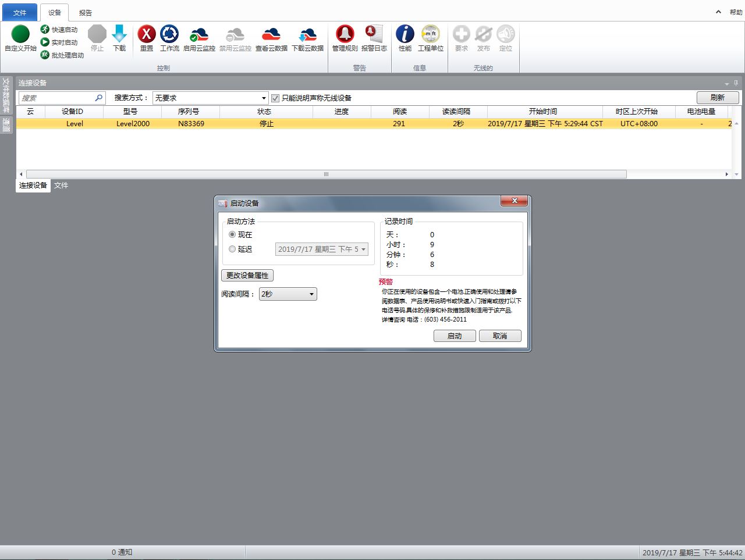Screen dimensions: 745x560
Task: Open the 报警日志 alarm log icon
Action: pos(374,34)
